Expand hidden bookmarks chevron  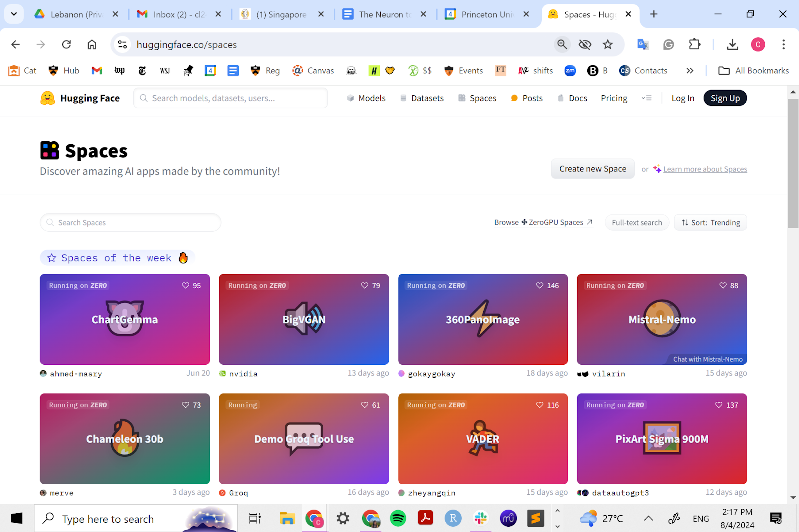[x=690, y=71]
